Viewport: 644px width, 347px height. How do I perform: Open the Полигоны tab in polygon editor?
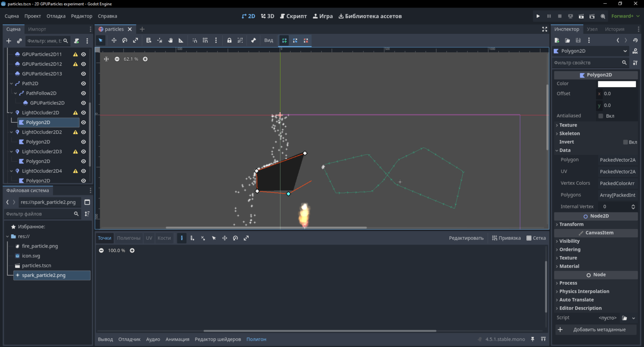pyautogui.click(x=129, y=238)
